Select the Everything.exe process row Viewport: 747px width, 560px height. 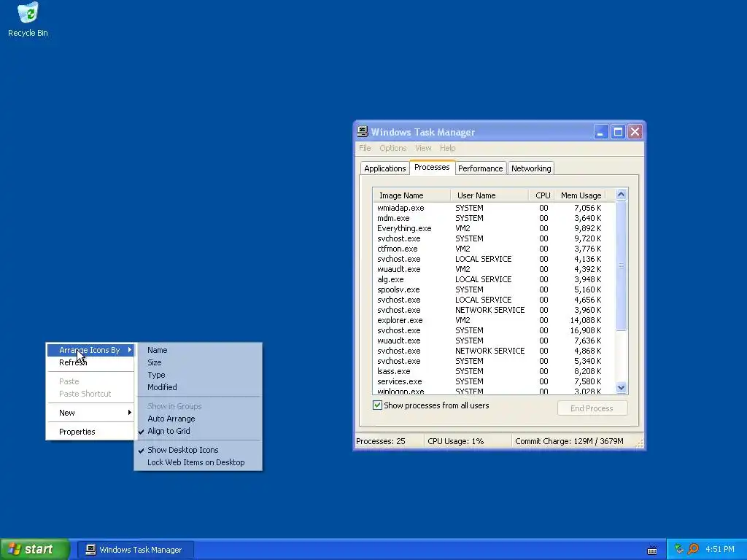click(494, 228)
